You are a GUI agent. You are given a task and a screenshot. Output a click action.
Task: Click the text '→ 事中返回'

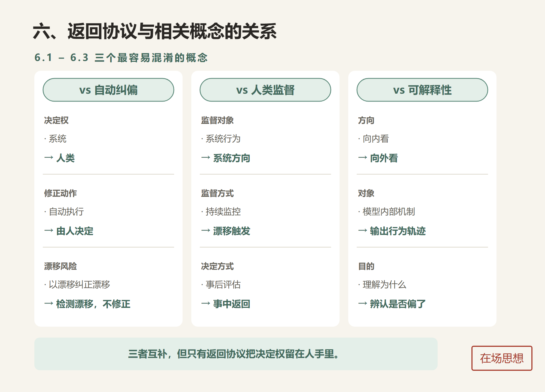(x=226, y=304)
